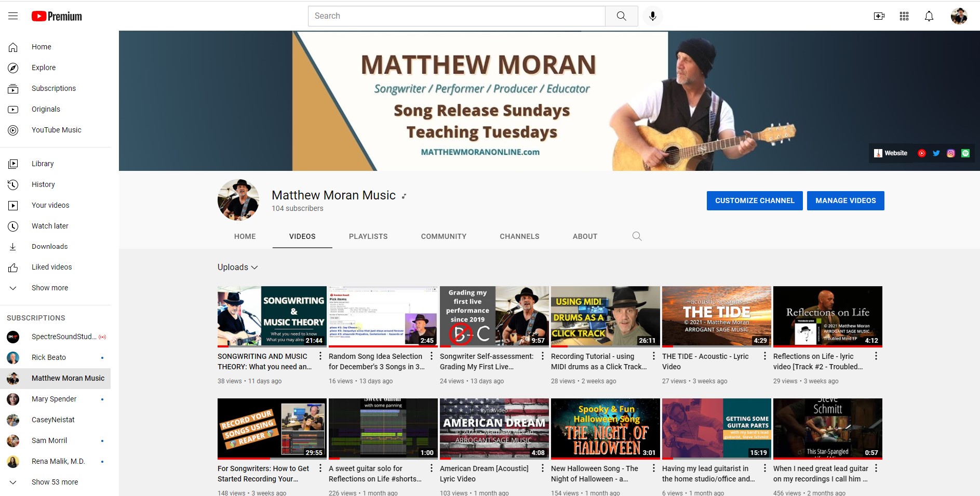Open Library from the sidebar
Image resolution: width=980 pixels, height=496 pixels.
click(x=56, y=164)
